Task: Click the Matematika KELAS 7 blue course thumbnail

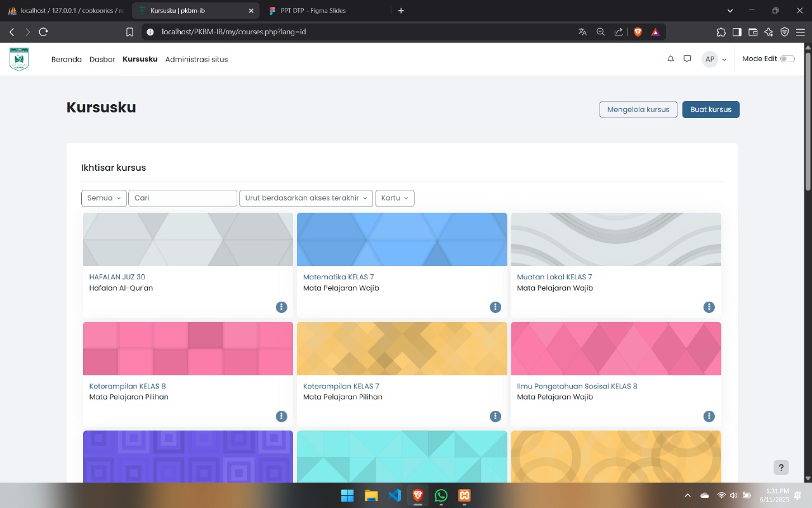Action: (402, 239)
